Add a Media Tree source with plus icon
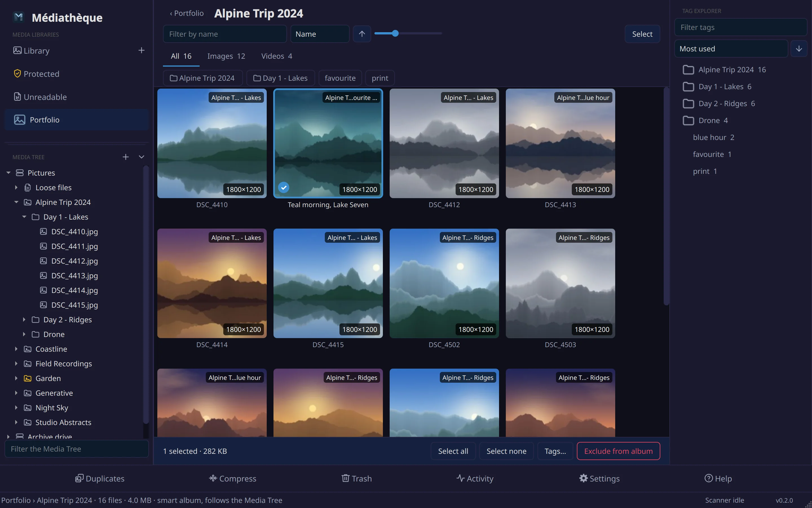Image resolution: width=812 pixels, height=508 pixels. pos(125,157)
